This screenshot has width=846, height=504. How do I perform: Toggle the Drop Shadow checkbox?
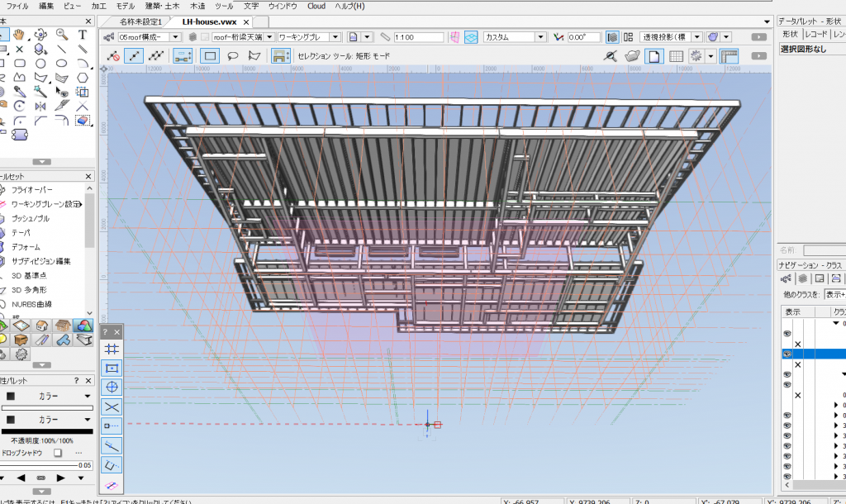point(58,453)
